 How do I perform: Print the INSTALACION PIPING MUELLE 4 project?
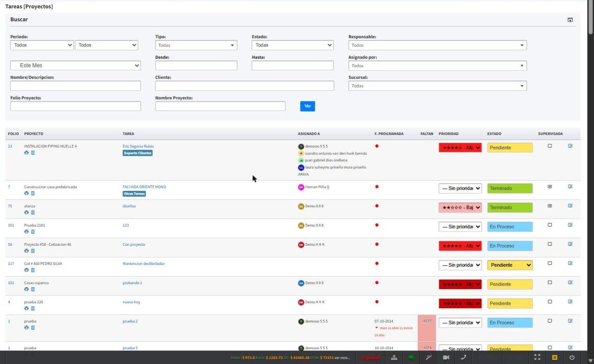point(27,153)
